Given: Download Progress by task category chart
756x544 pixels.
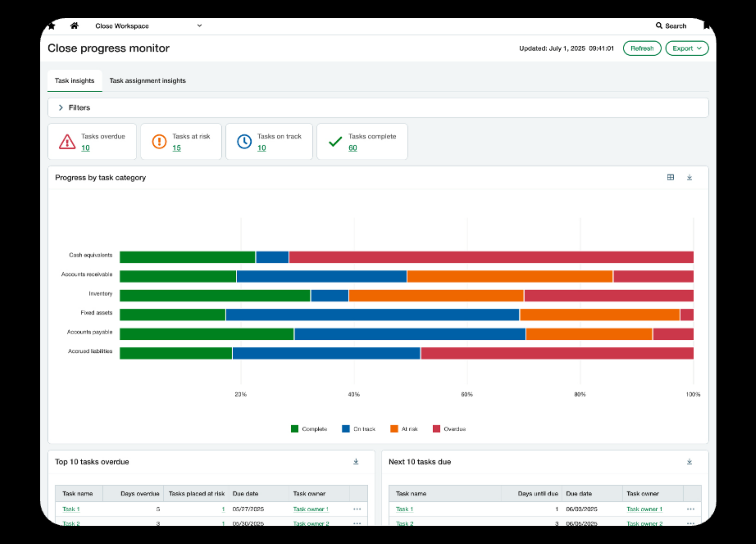Looking at the screenshot, I should click(x=689, y=177).
